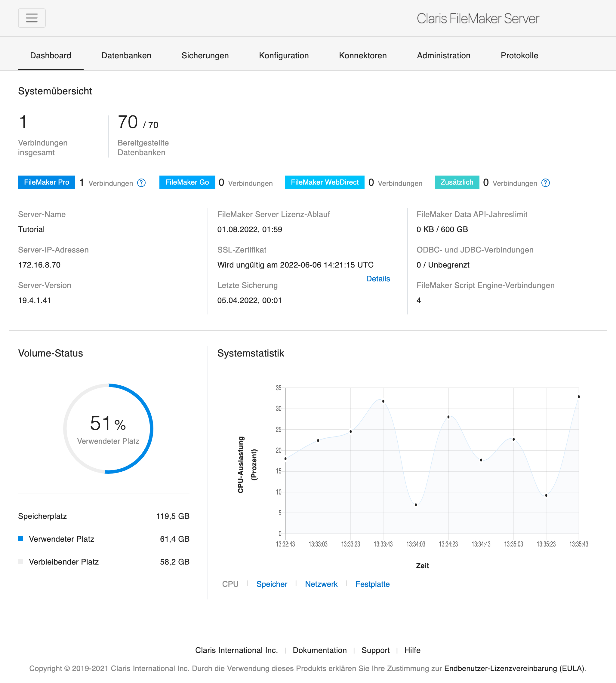The image size is (616, 683).
Task: Open SSL certificate Details link
Action: (x=378, y=279)
